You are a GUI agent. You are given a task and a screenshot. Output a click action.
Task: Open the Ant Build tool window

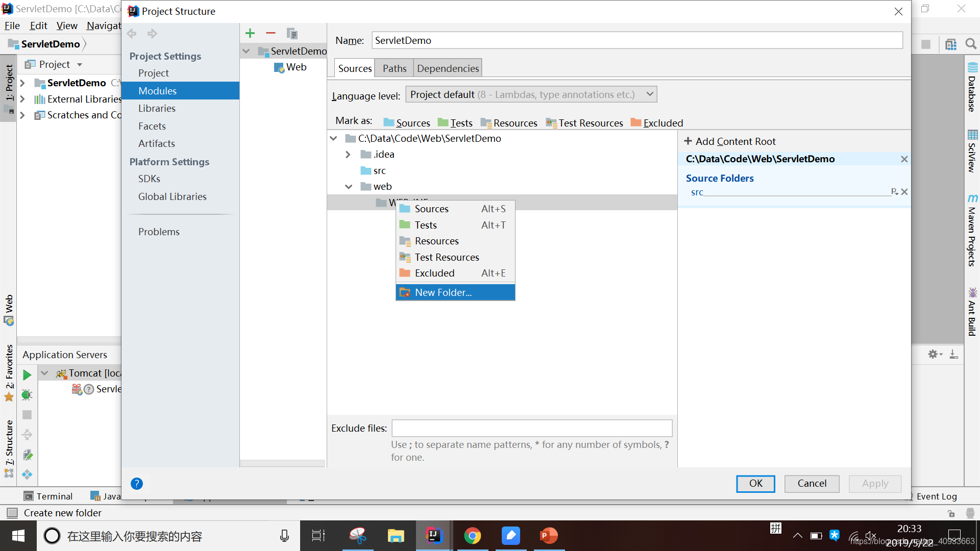[972, 312]
